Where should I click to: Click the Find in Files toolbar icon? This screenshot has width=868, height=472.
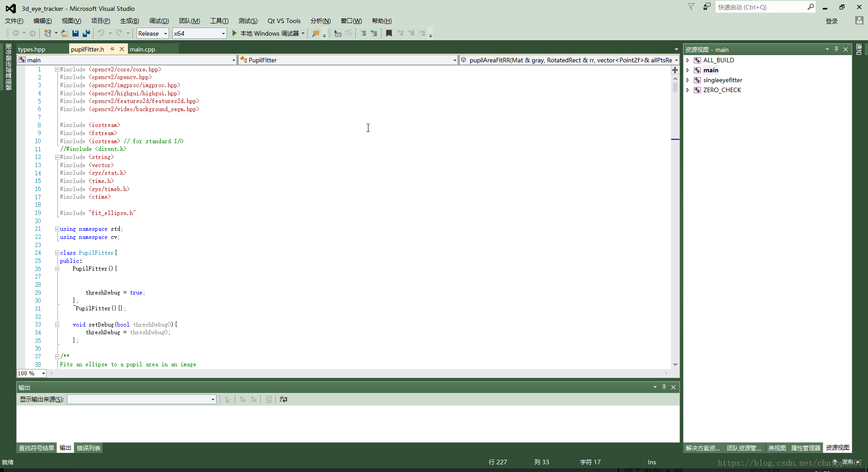[x=316, y=33]
